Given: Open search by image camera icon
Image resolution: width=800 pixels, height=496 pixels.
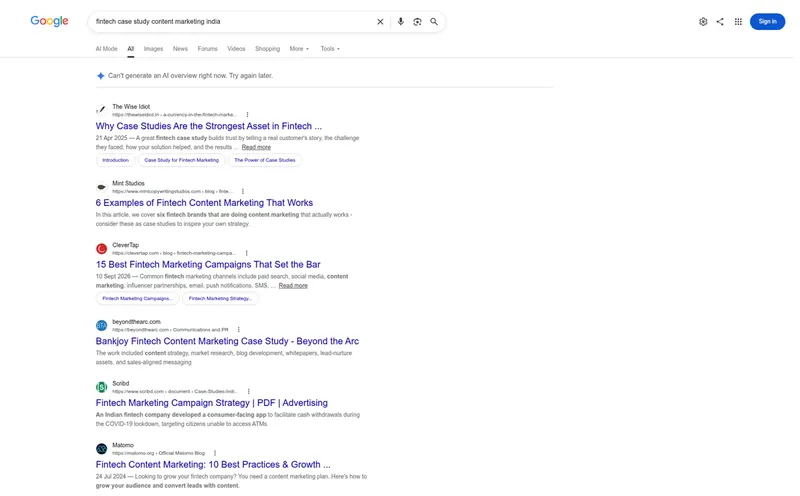Looking at the screenshot, I should 417,21.
